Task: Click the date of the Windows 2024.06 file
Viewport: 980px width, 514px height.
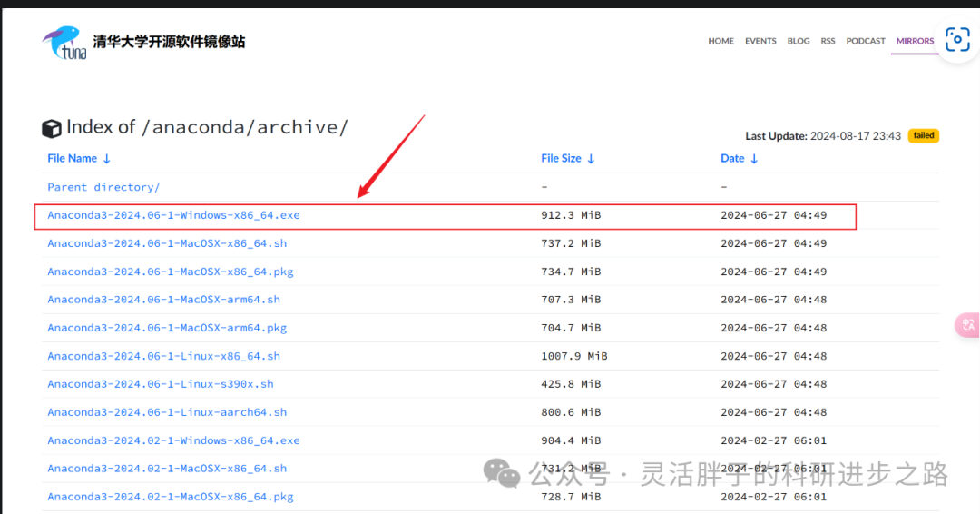Action: [x=773, y=215]
